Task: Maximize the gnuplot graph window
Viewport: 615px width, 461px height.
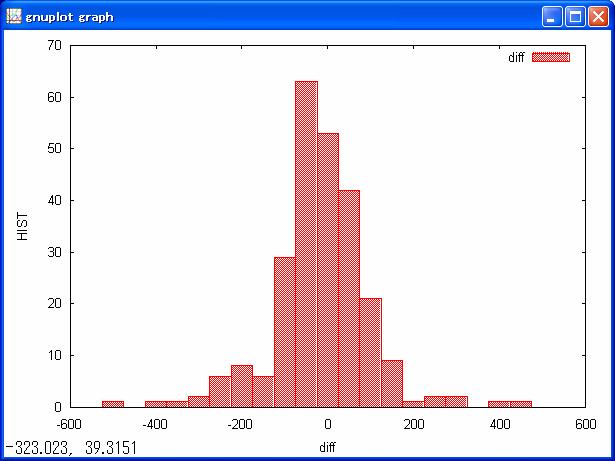Action: pos(575,16)
